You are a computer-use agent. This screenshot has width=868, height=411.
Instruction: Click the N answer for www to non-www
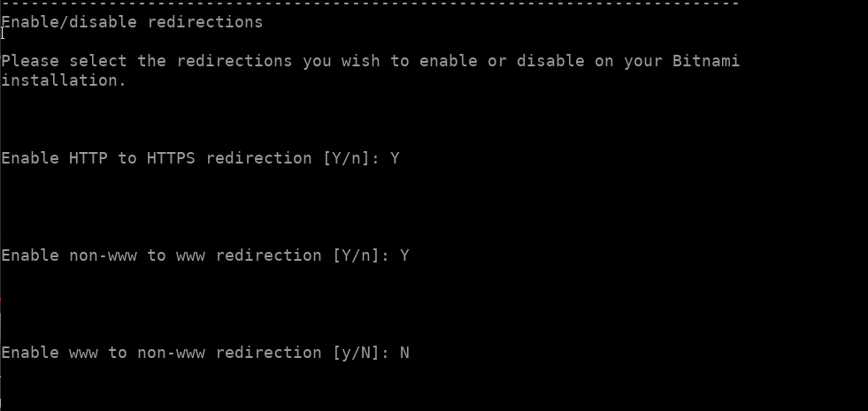[x=404, y=353]
